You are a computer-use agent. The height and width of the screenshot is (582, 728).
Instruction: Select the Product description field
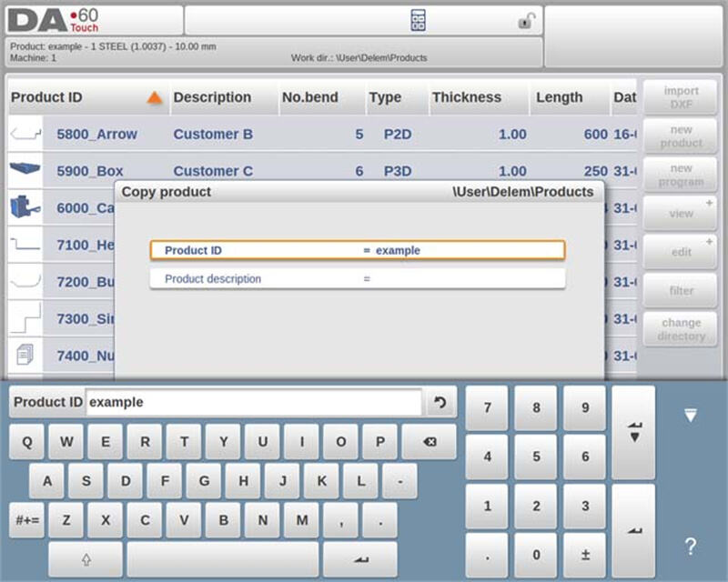coord(357,279)
